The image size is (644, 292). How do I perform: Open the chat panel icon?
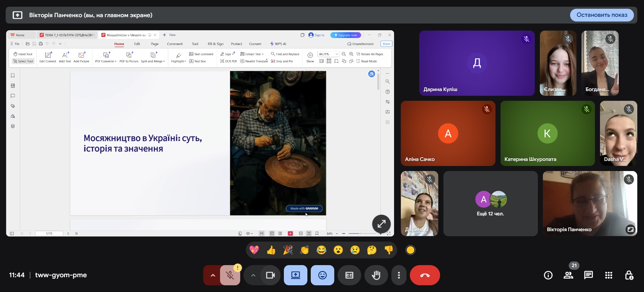tap(588, 275)
